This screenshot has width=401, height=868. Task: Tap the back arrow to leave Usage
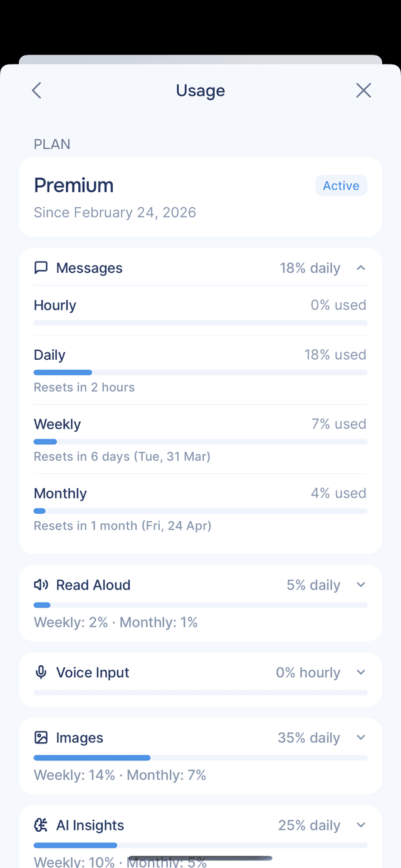[36, 90]
